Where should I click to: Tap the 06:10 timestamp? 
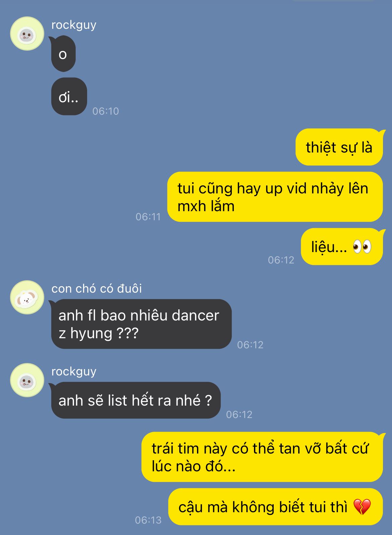coord(106,111)
